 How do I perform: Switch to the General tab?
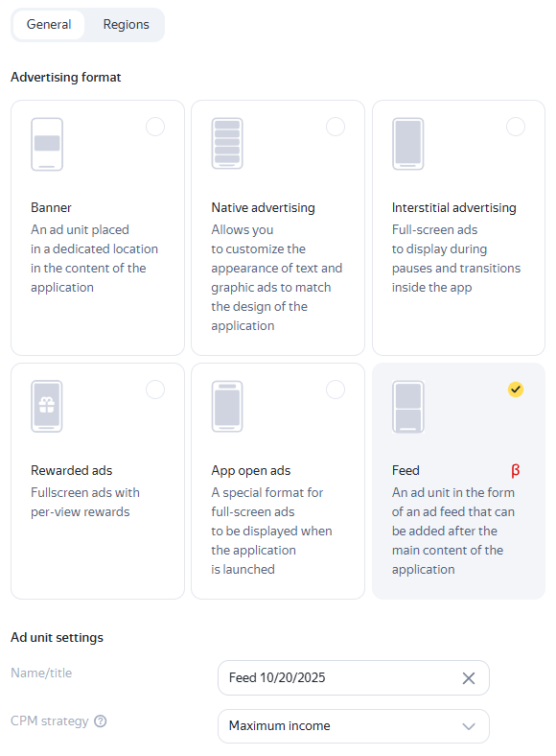coord(49,25)
